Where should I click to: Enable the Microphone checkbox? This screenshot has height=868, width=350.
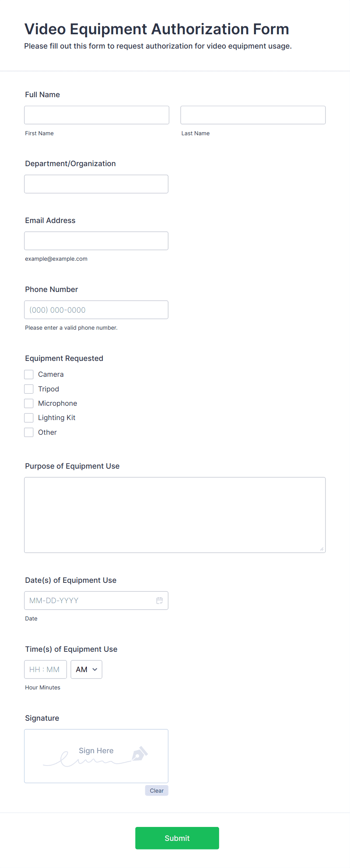[29, 403]
